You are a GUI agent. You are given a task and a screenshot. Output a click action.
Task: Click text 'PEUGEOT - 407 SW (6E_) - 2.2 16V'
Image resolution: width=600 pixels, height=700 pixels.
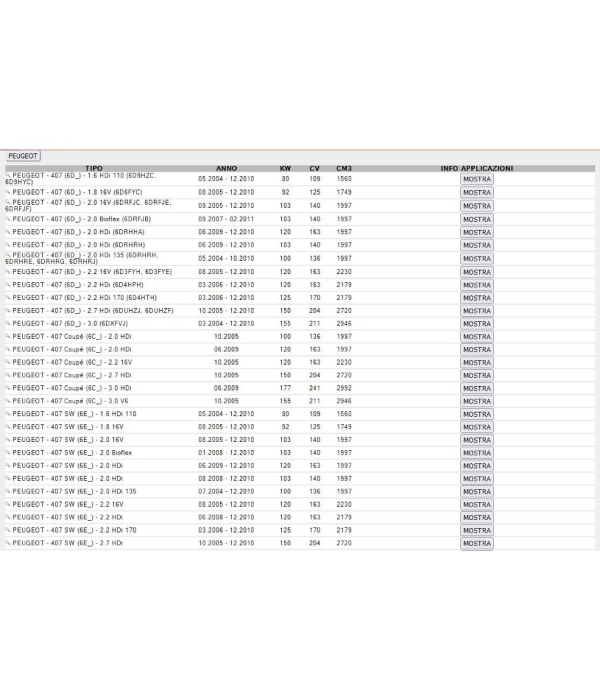point(68,505)
